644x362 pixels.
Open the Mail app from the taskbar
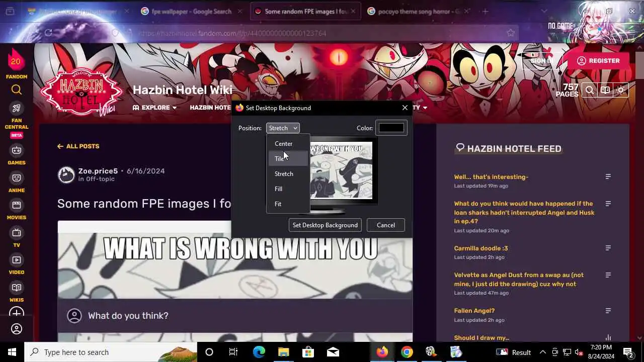[333, 352]
